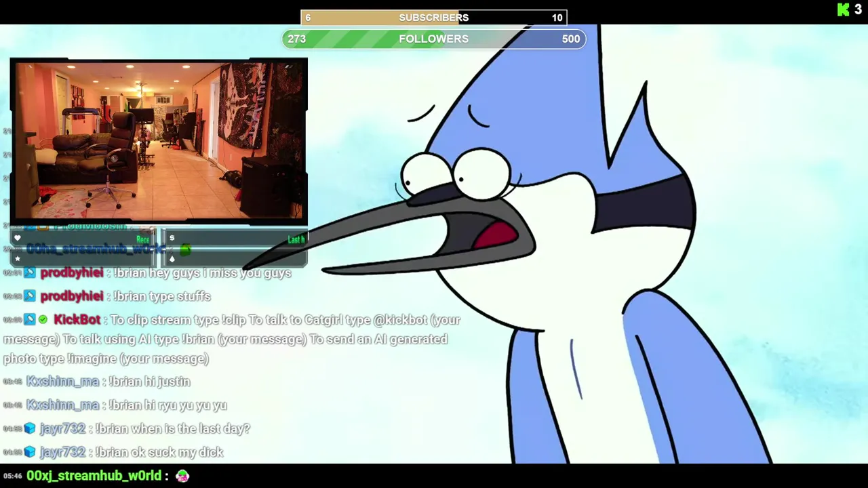Click the heart icon in the alerts panel

pyautogui.click(x=18, y=238)
